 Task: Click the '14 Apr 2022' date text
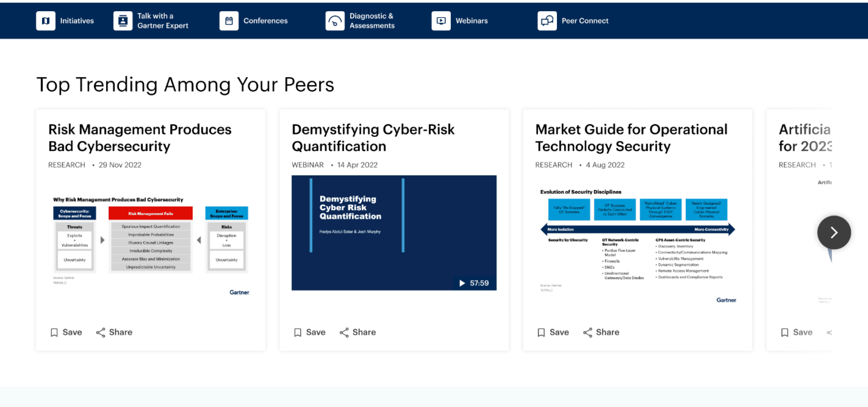(357, 165)
